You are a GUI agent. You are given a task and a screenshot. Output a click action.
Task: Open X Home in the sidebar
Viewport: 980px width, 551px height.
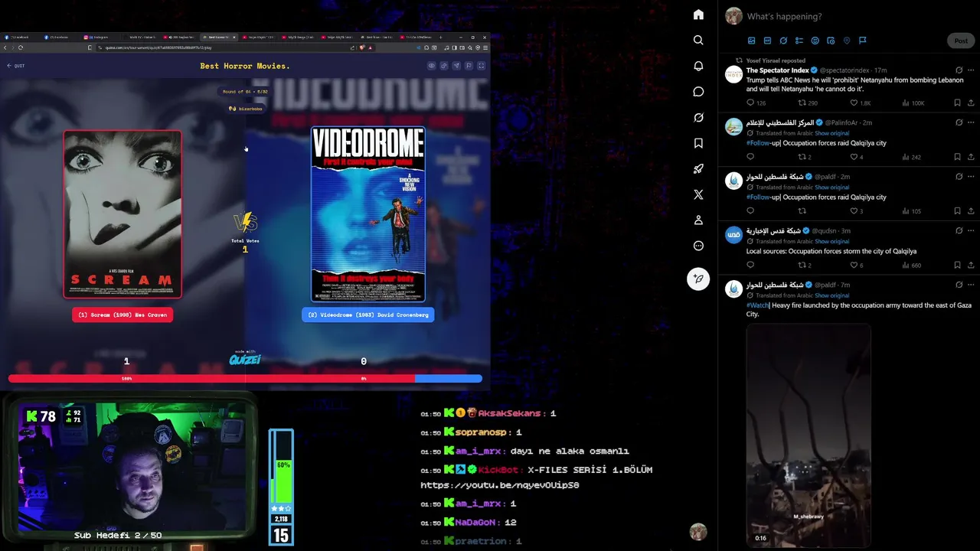[x=698, y=15]
